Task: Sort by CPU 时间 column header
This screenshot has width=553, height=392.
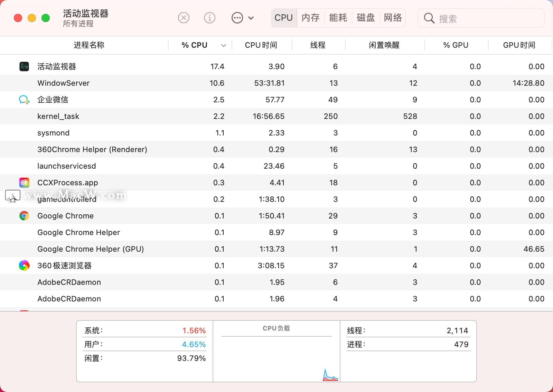Action: click(x=261, y=45)
